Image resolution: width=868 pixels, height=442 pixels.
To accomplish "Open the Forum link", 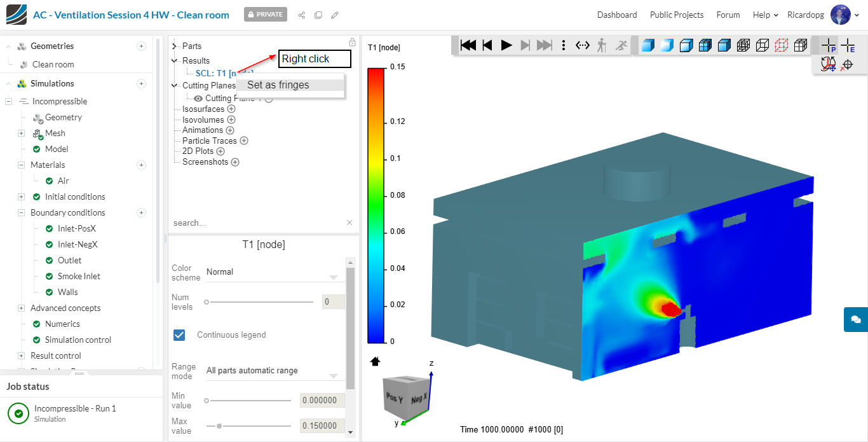I will pyautogui.click(x=728, y=15).
